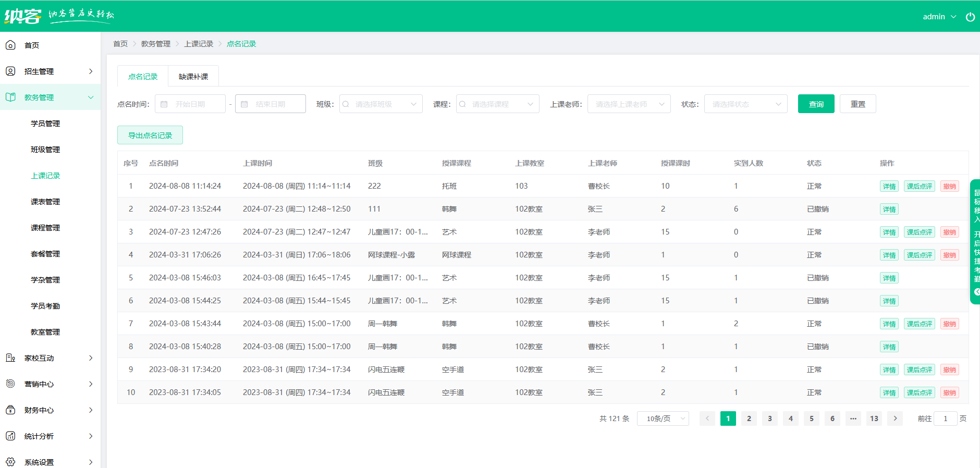Click the 统计分析 chart icon
The height and width of the screenshot is (468, 980).
click(10, 436)
